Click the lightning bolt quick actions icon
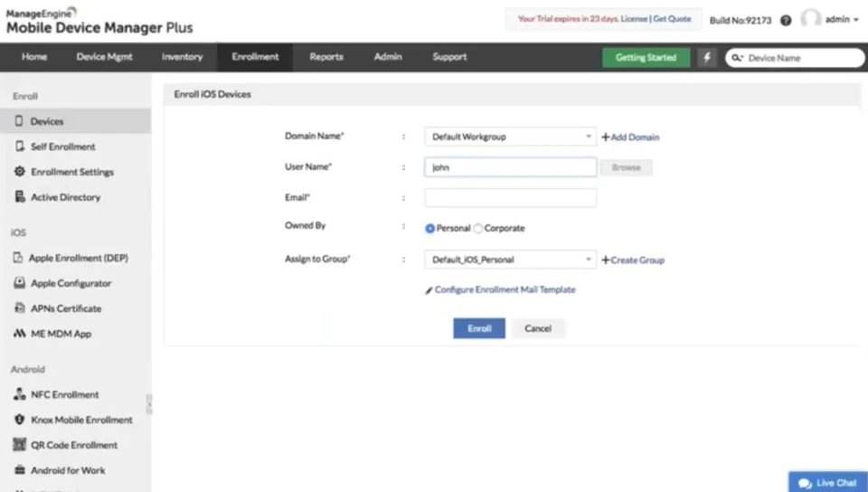868x492 pixels. point(707,58)
